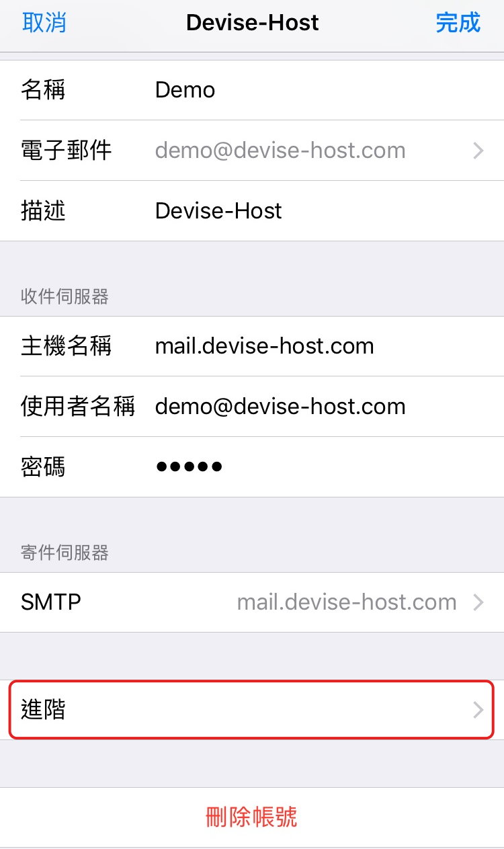This screenshot has height=849, width=504.
Task: Tap 刪除帳號 to delete the account
Action: pos(251,817)
